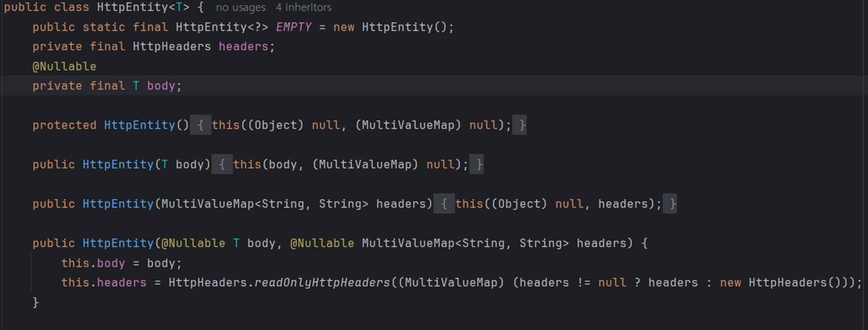This screenshot has height=330, width=868.
Task: Click the "protected" modifier keyword
Action: click(65, 125)
